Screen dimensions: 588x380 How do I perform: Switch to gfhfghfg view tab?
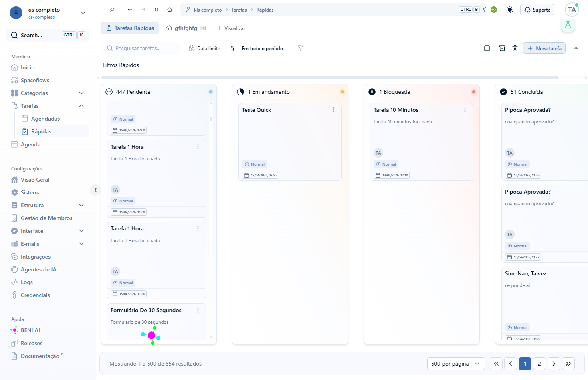click(x=186, y=28)
